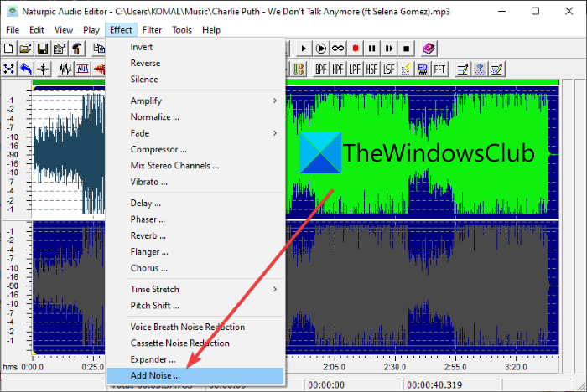Select Voice Breath Noise Reduction
Viewport: 587px width, 392px height.
click(195, 327)
